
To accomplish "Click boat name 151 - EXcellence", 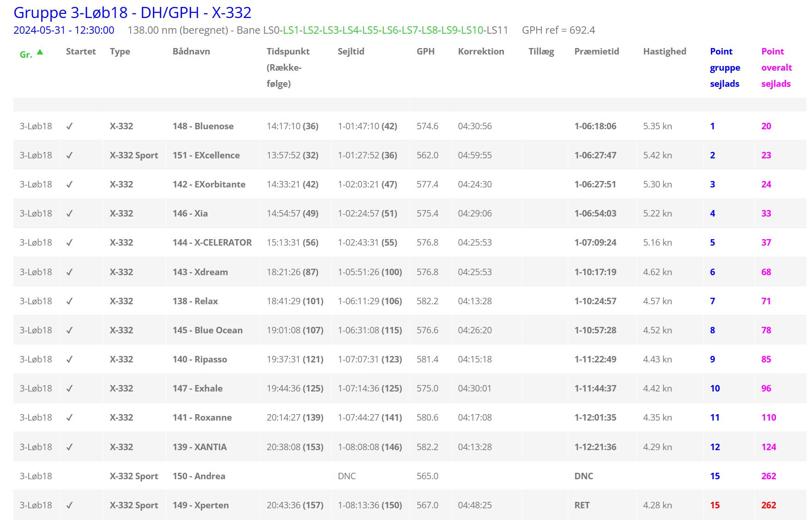I will (x=206, y=155).
